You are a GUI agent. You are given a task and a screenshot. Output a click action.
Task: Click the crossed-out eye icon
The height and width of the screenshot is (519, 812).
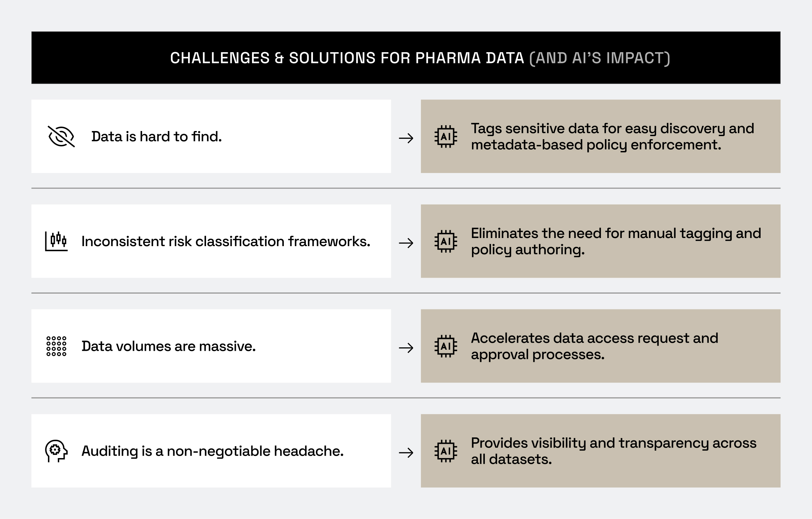coord(61,136)
